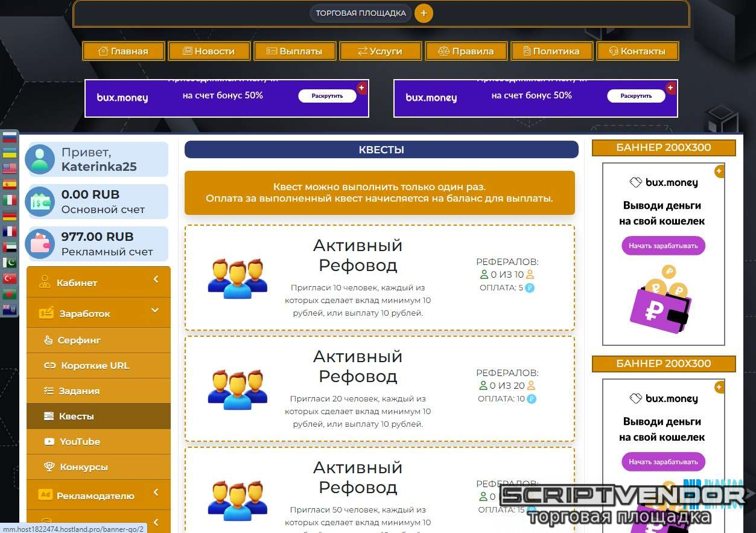The height and width of the screenshot is (533, 756).
Task: Click the first БАННЕР 200X300 heading
Action: [x=664, y=148]
